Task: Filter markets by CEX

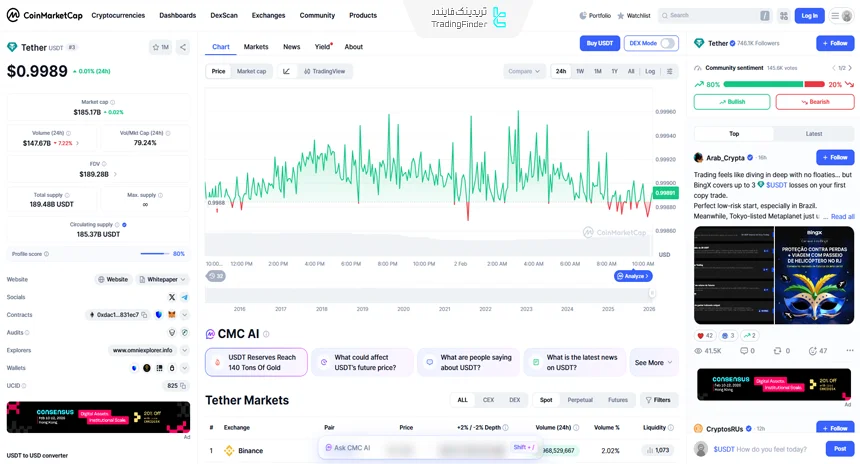Action: pos(488,400)
